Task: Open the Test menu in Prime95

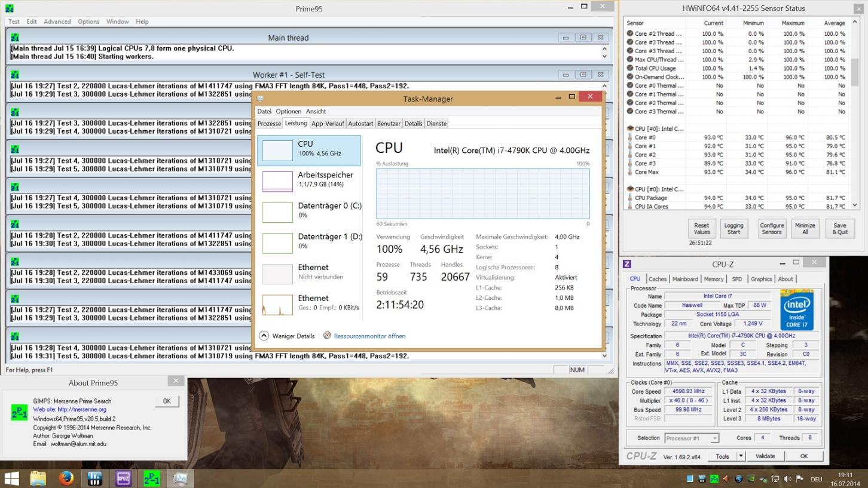Action: pyautogui.click(x=14, y=22)
